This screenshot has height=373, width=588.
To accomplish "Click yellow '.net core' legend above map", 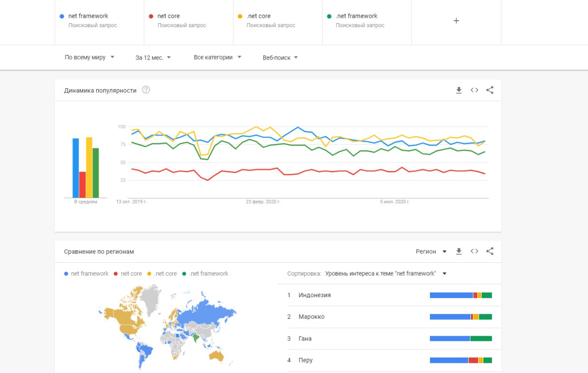I will pyautogui.click(x=162, y=273).
